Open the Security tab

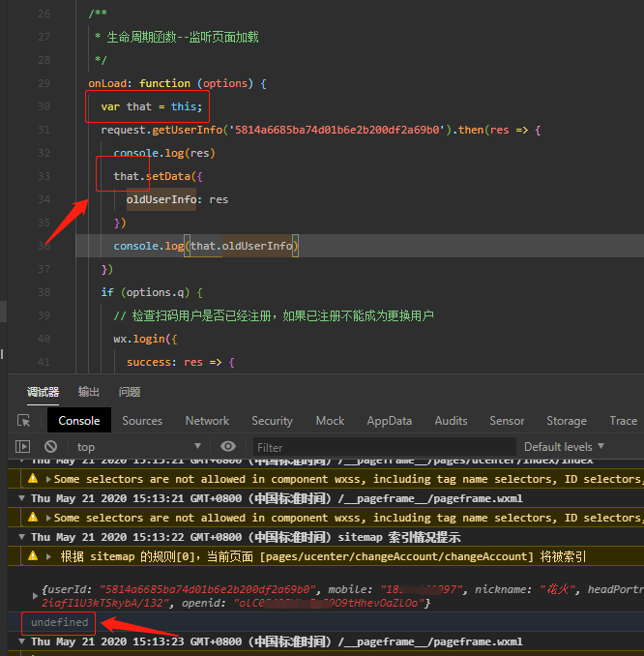pyautogui.click(x=273, y=421)
